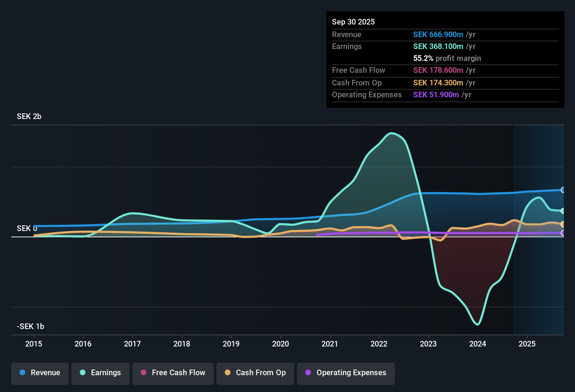Screen dimensions: 575x392
Task: Click the Free Cash Flow tooltip value
Action: (x=438, y=70)
